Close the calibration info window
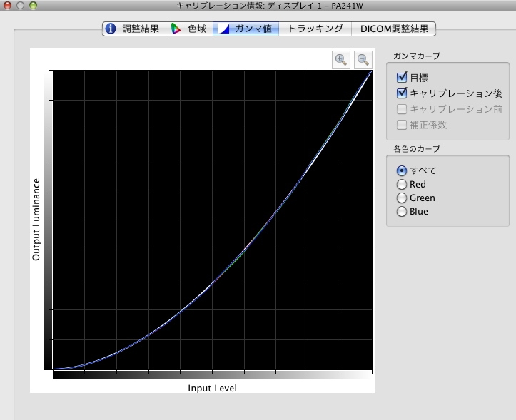The width and height of the screenshot is (516, 420). pos(7,6)
